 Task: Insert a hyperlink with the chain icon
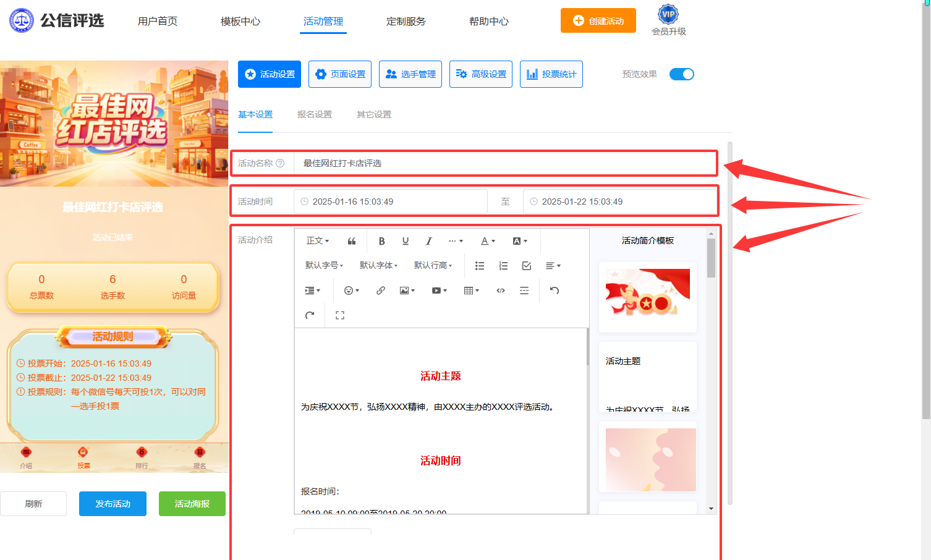pyautogui.click(x=381, y=291)
